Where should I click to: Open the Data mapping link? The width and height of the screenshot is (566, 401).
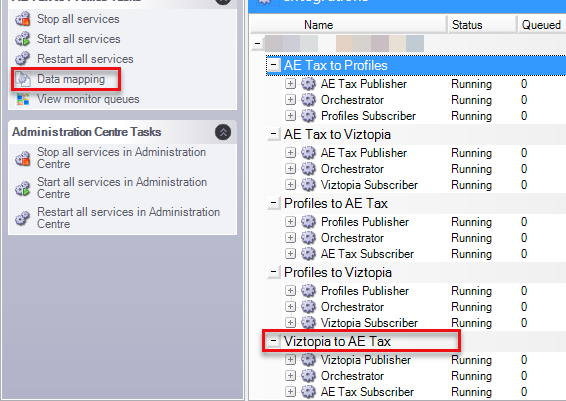71,79
